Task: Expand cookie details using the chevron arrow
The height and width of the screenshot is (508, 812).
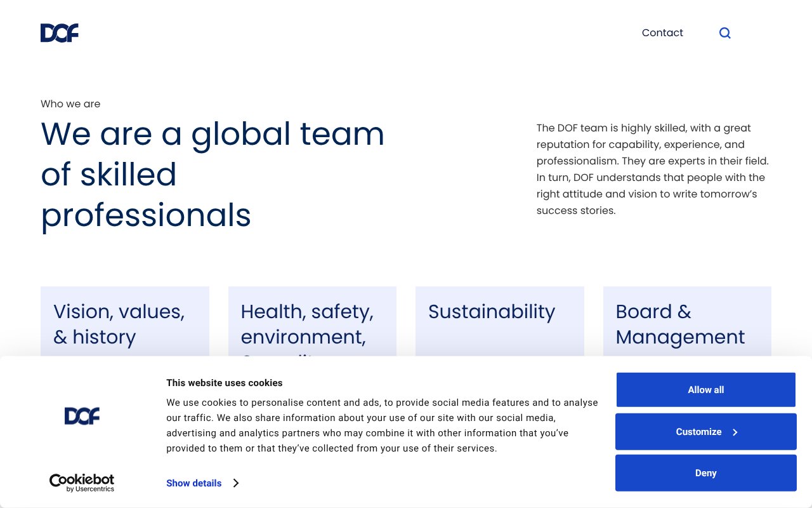Action: click(235, 483)
